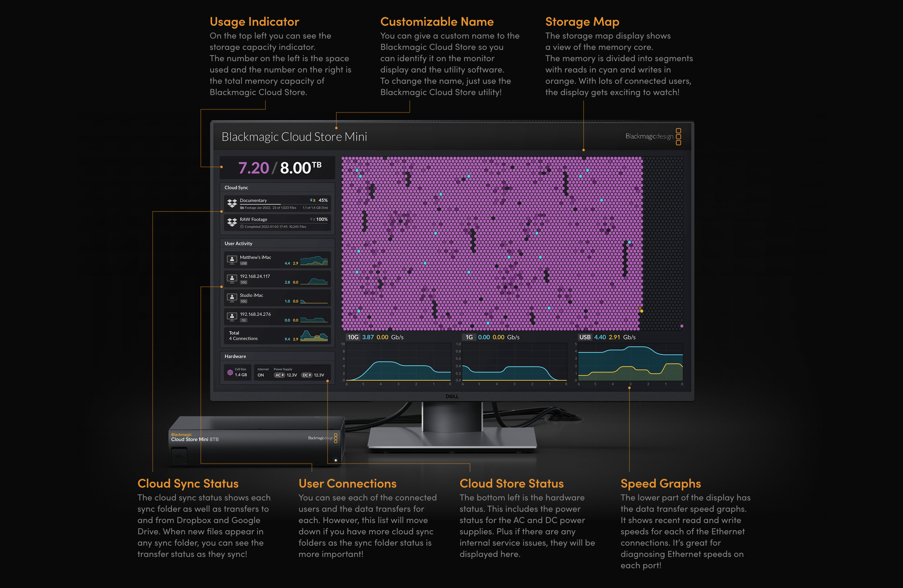
Task: Click the purple hexagon Cell Size icon
Action: [230, 372]
